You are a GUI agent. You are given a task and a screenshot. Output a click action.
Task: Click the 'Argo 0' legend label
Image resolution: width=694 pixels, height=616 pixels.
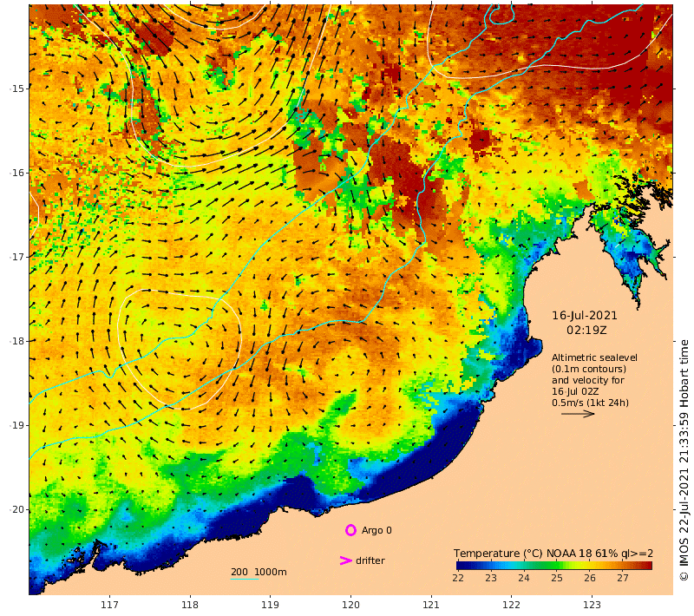[x=376, y=530]
